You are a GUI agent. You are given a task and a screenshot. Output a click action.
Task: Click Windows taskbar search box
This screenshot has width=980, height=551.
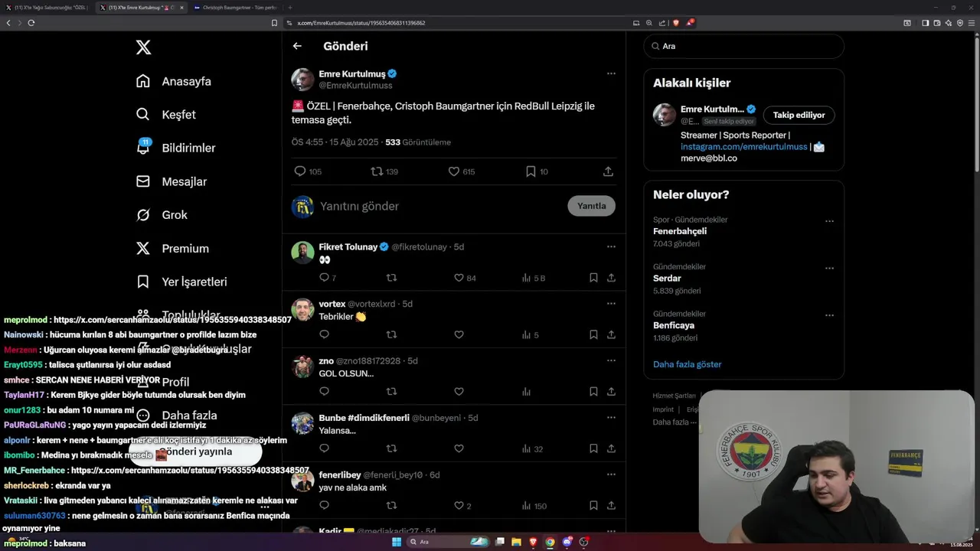point(448,542)
